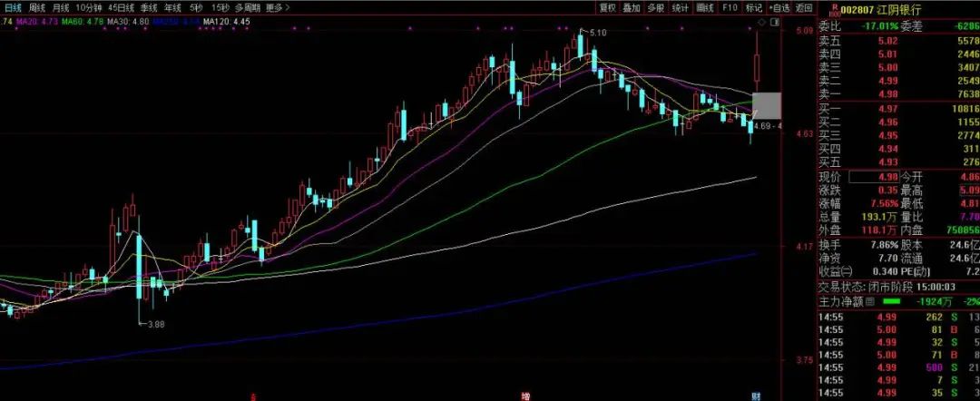Click the 卖四 5.01 ask row
Viewport: 980px width, 401px height.
(x=898, y=54)
